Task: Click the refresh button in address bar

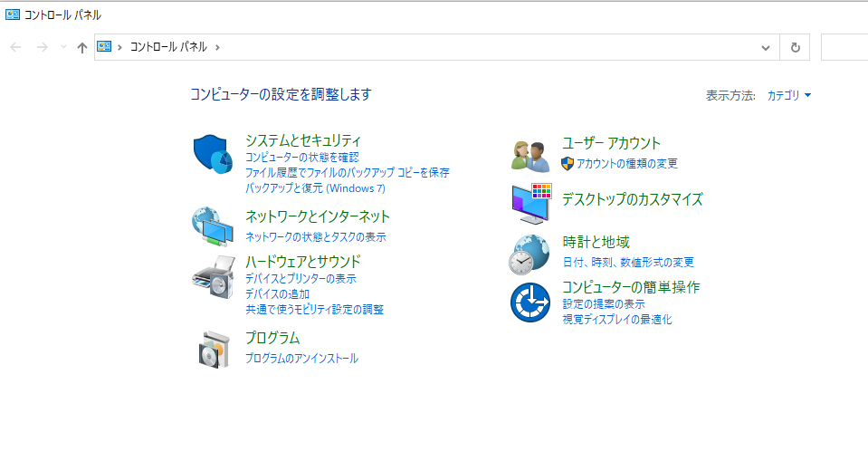Action: tap(795, 47)
